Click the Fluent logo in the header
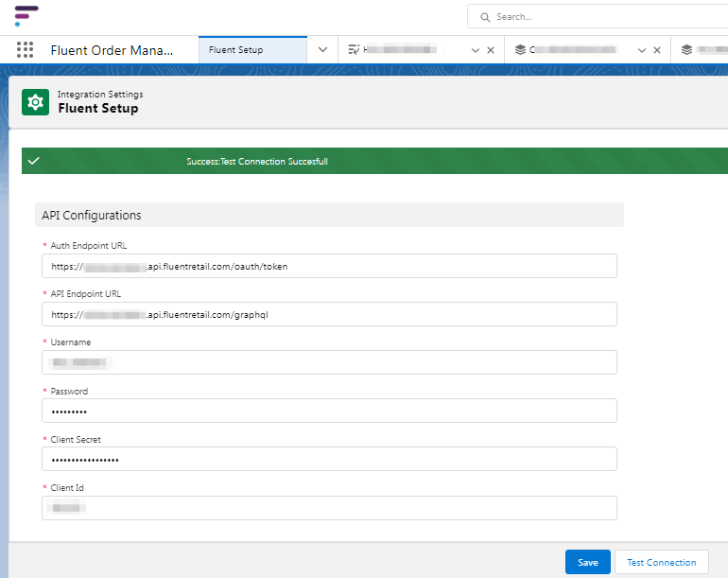 pos(26,16)
